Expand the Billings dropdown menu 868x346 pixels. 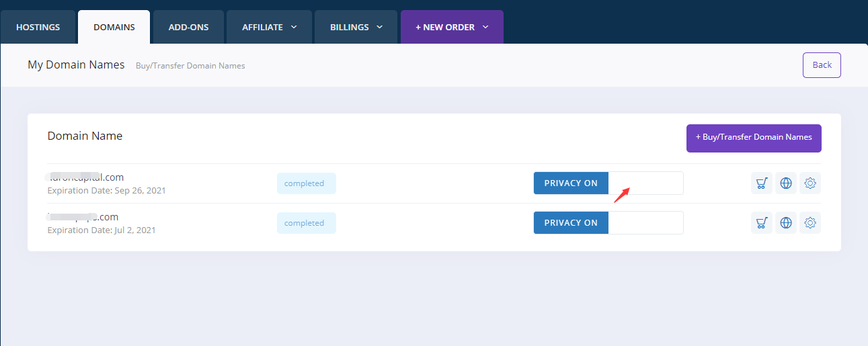356,28
